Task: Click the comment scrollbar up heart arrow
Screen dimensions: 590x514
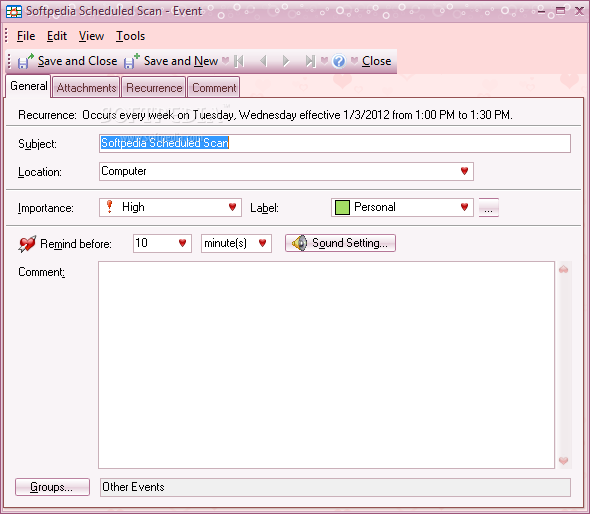Action: (x=563, y=269)
